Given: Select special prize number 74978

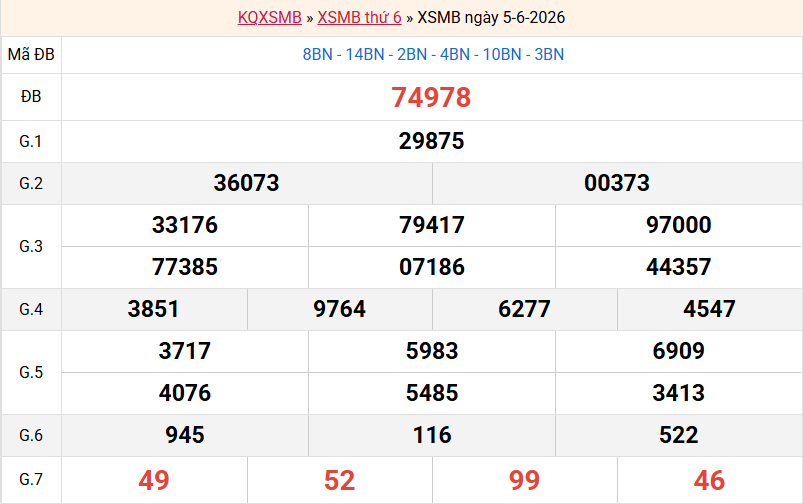Looking at the screenshot, I should pyautogui.click(x=431, y=97).
